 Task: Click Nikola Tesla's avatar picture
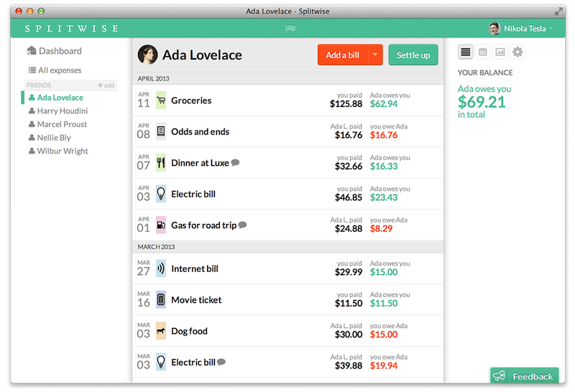coord(494,28)
